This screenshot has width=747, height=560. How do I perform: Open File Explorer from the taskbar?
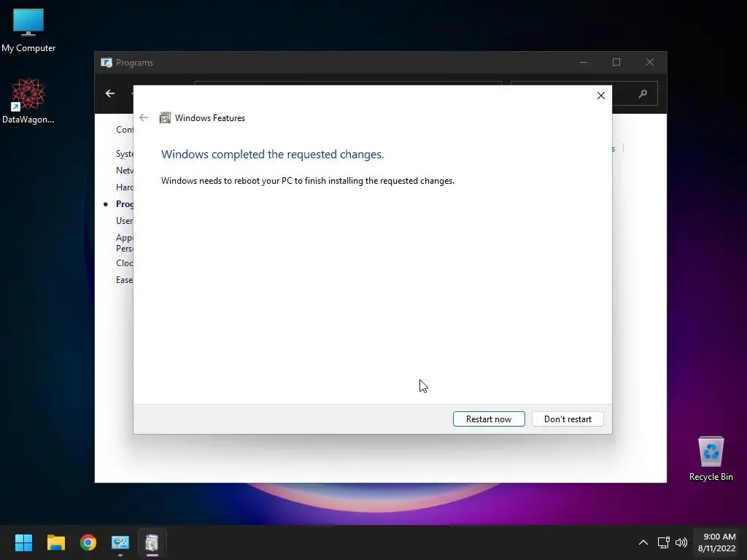pyautogui.click(x=55, y=542)
